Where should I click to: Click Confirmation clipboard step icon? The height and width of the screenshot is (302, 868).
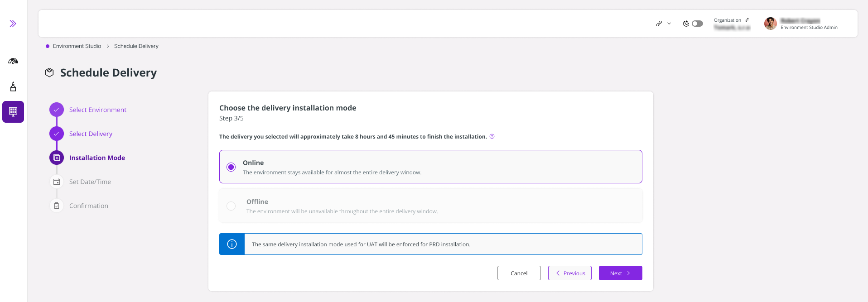coord(57,206)
